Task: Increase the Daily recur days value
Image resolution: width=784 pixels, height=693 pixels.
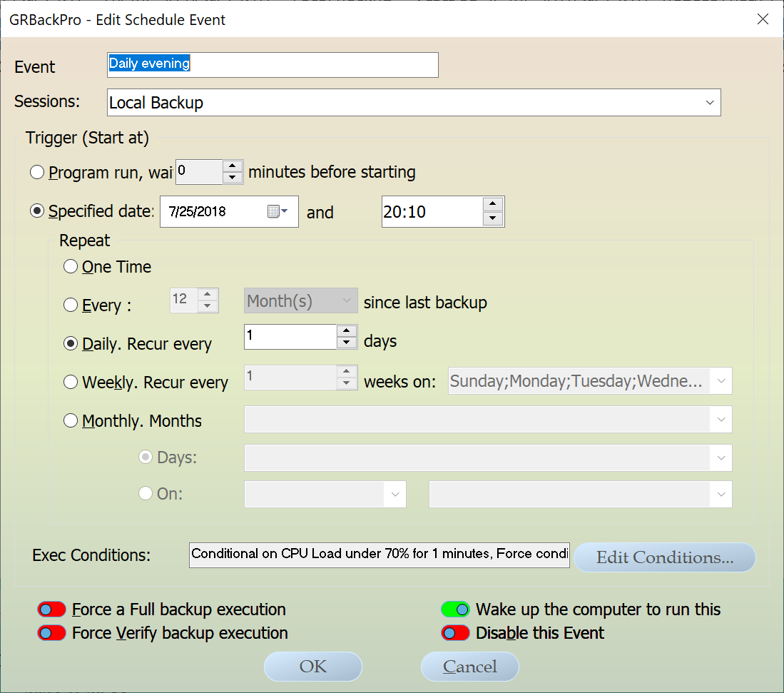Action: (346, 331)
